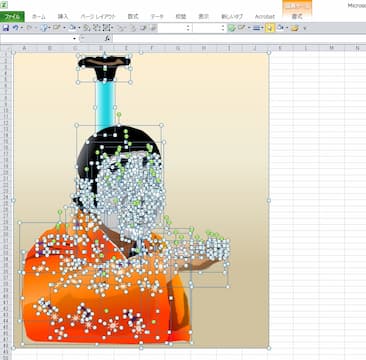
Task: Expand the undo history dropdown arrow
Action: coord(22,28)
